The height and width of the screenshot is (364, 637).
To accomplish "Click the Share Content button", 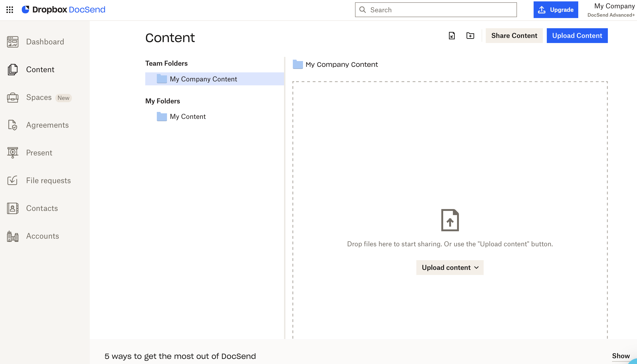I will [514, 36].
